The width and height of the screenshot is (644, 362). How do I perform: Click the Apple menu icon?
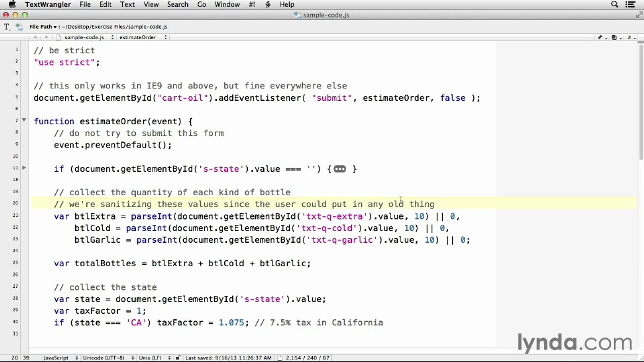click(12, 4)
